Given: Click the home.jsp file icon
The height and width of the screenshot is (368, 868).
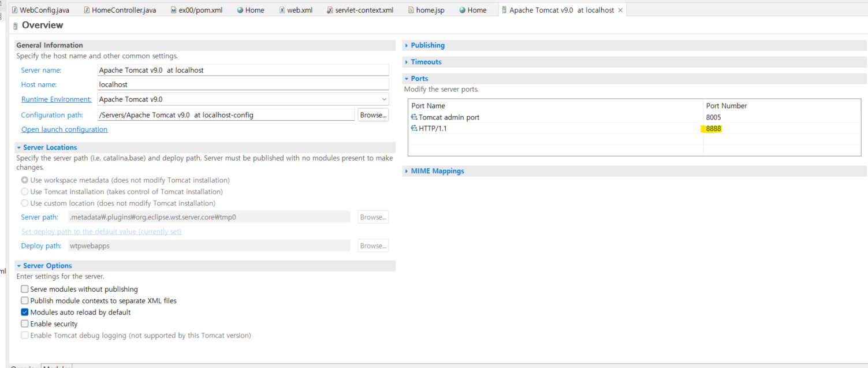Looking at the screenshot, I should (411, 10).
